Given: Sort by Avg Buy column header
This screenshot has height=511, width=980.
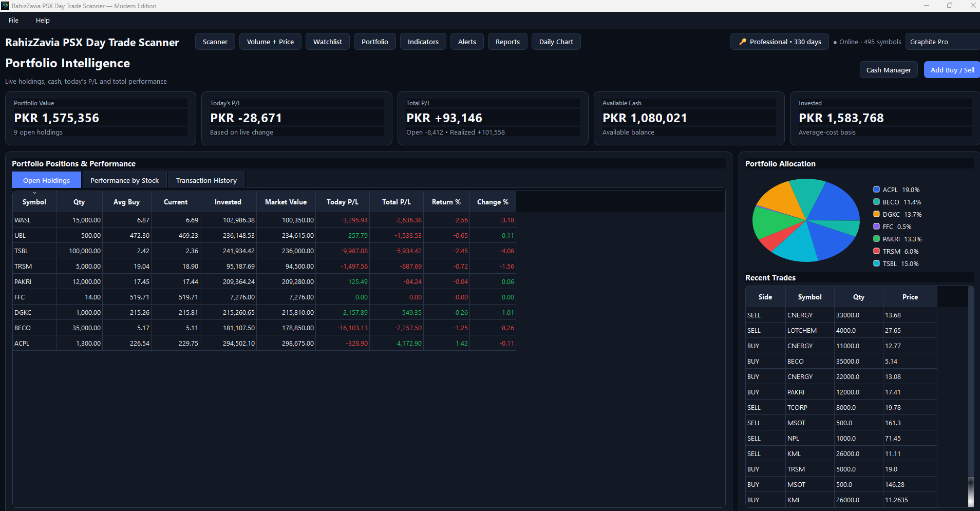Looking at the screenshot, I should point(127,202).
